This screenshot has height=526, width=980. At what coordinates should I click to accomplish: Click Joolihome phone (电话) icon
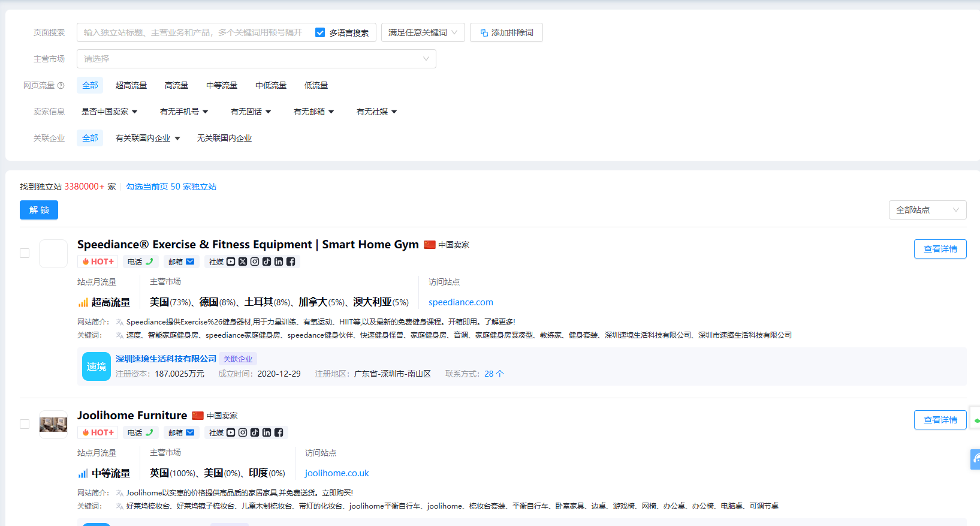(x=150, y=432)
